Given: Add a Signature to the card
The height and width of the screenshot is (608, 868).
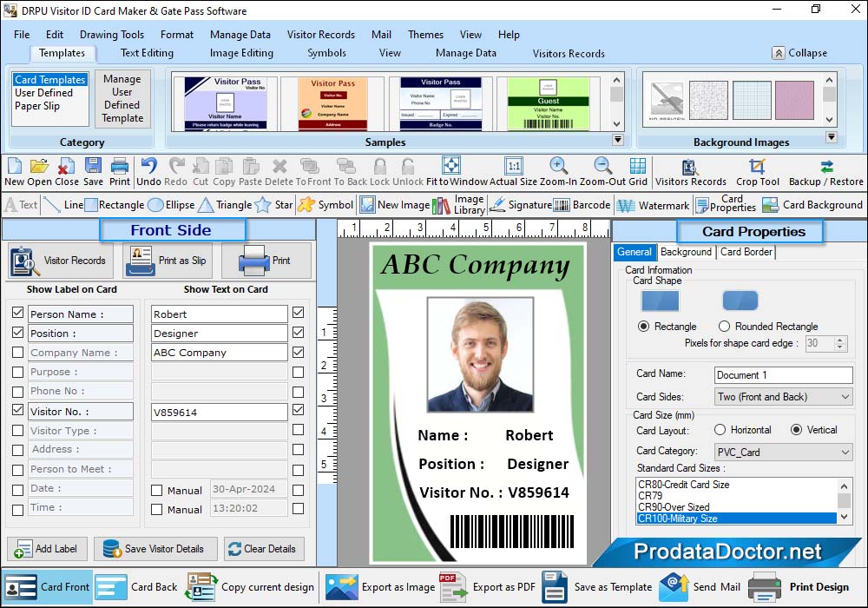Looking at the screenshot, I should pos(520,205).
